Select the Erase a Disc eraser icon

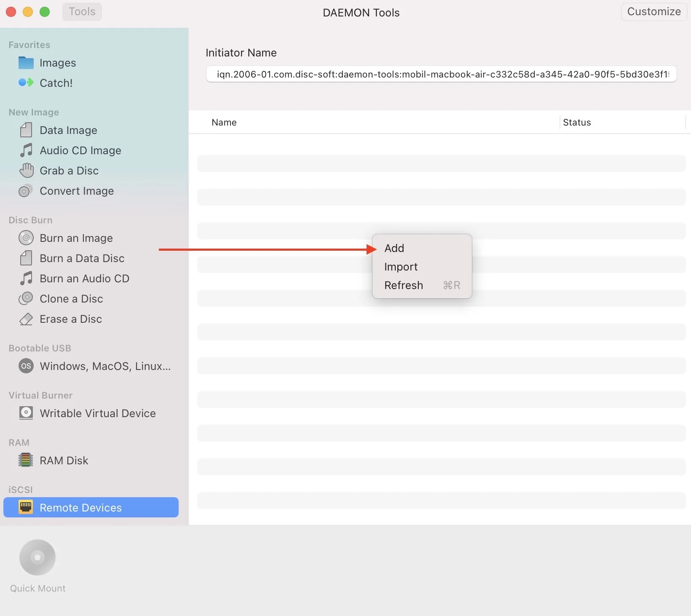26,319
